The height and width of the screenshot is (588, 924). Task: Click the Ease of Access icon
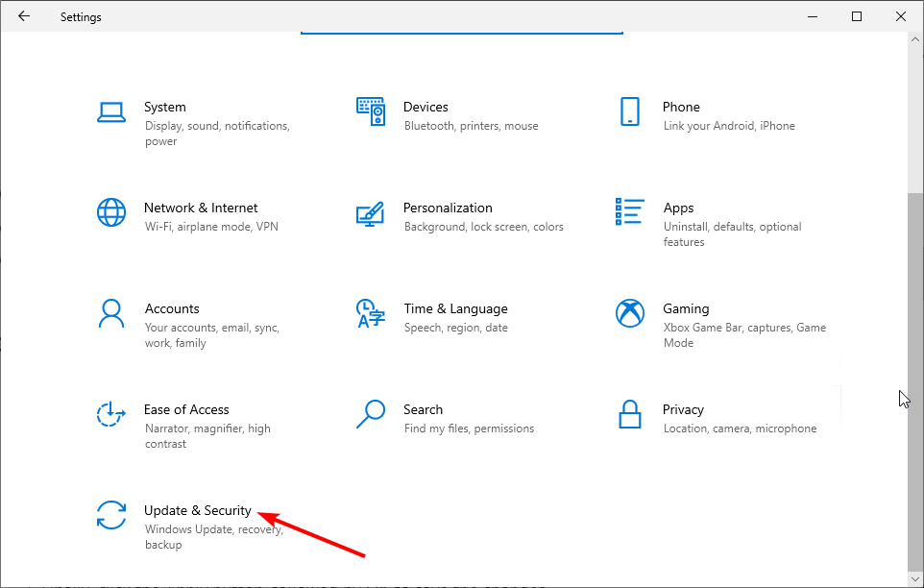[x=111, y=414]
